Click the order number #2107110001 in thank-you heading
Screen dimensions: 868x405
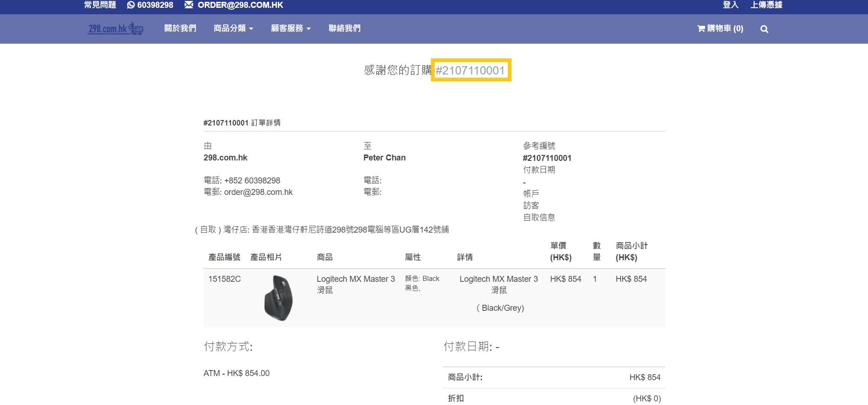[471, 70]
